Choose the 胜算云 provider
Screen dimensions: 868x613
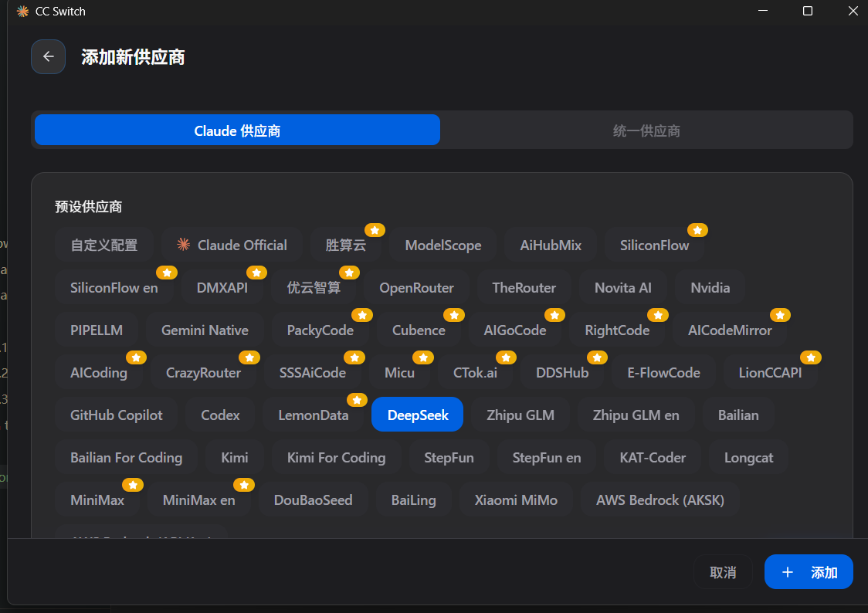click(345, 245)
